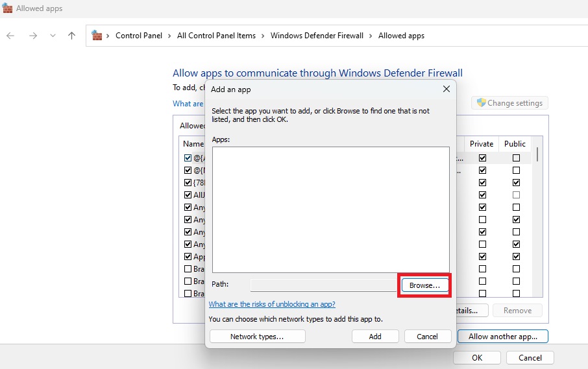Expand chevron after All Control Panel Items
The image size is (588, 369).
(x=262, y=36)
